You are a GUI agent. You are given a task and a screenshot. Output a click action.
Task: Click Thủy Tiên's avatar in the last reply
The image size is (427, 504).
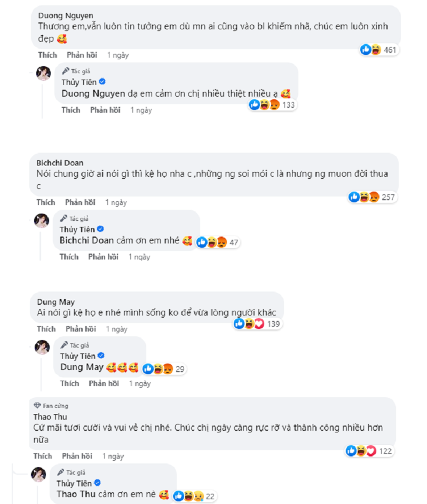(x=39, y=474)
